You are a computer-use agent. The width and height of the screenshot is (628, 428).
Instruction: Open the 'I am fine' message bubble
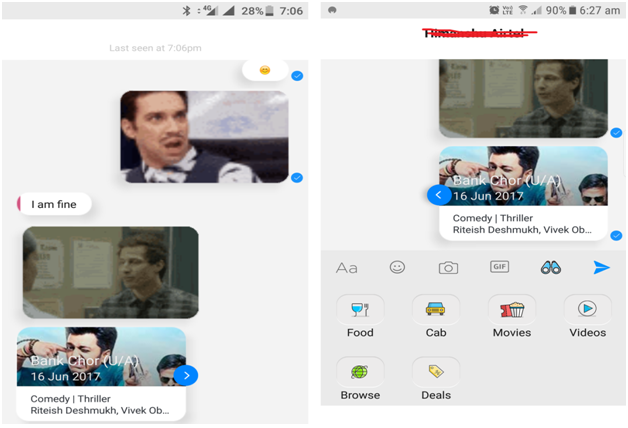(54, 204)
